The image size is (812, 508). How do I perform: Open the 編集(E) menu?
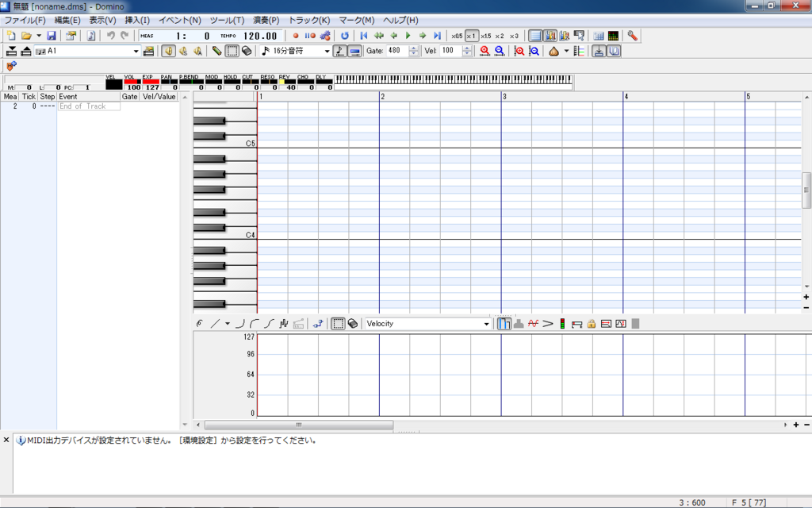[x=67, y=20]
